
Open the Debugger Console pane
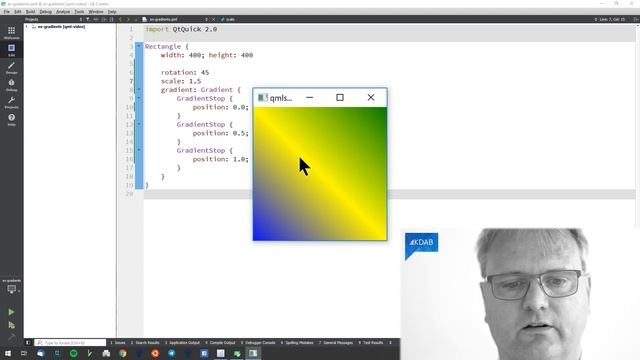point(258,343)
